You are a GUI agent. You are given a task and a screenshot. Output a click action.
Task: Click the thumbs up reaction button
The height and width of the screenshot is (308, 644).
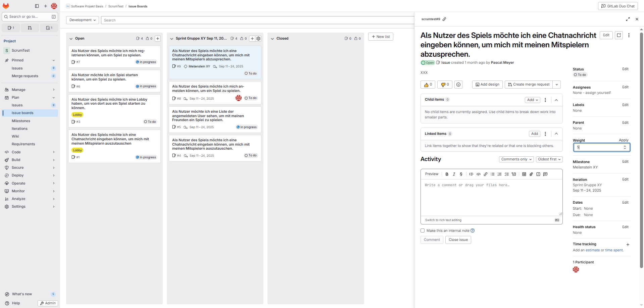coord(428,85)
